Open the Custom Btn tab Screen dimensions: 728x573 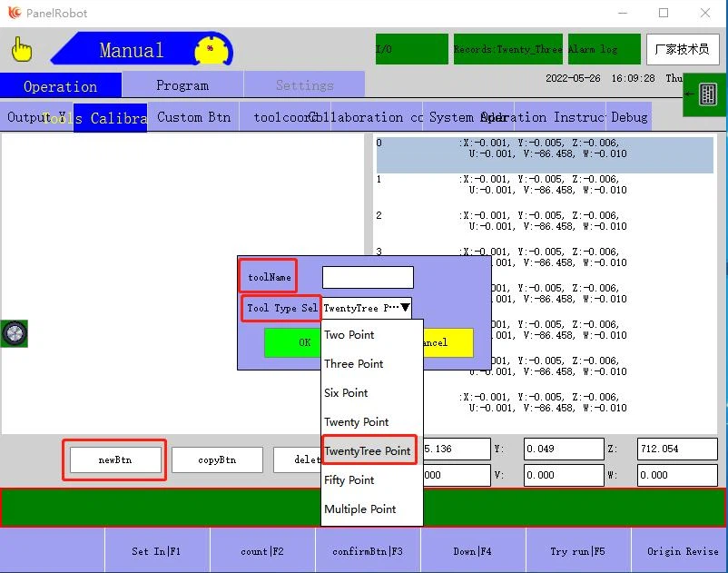pos(193,117)
